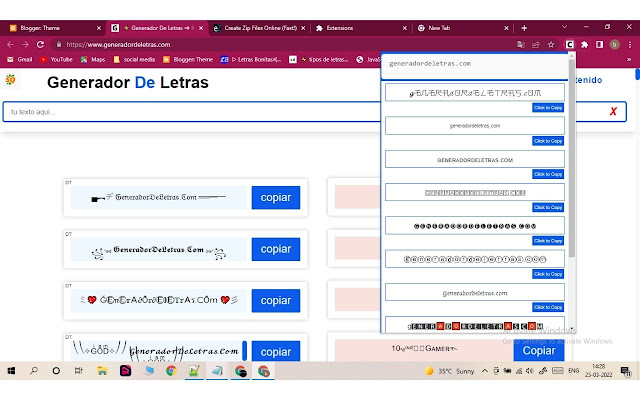
Task: Click the share page icon in address bar
Action: click(x=536, y=44)
